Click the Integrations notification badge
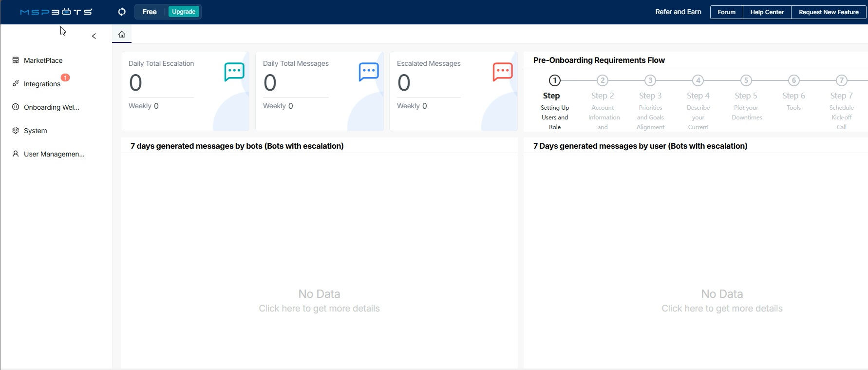 (65, 78)
